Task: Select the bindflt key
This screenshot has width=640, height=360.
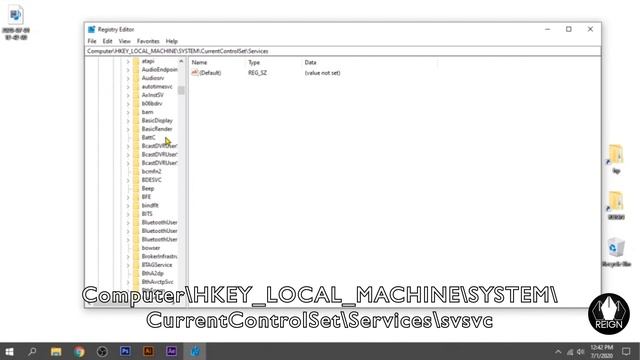Action: (150, 205)
